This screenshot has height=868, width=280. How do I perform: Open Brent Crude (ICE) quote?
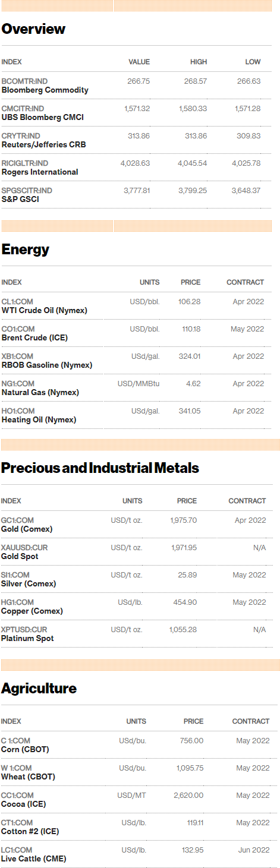tap(34, 333)
